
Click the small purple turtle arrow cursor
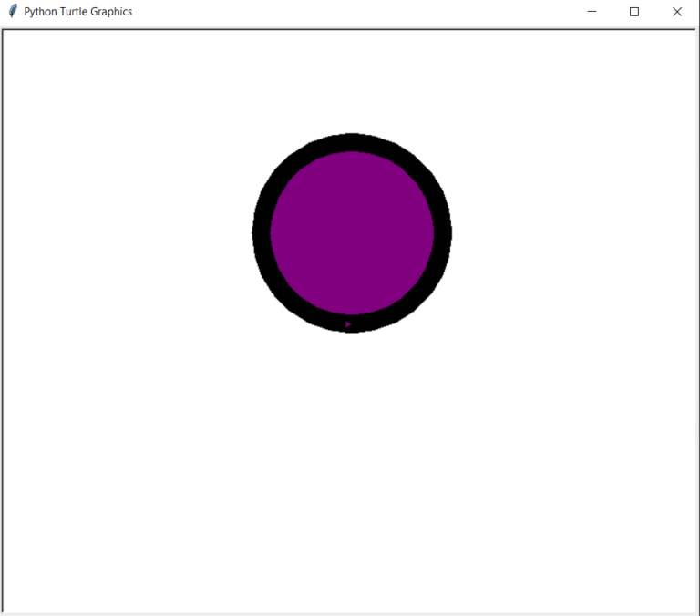click(348, 323)
